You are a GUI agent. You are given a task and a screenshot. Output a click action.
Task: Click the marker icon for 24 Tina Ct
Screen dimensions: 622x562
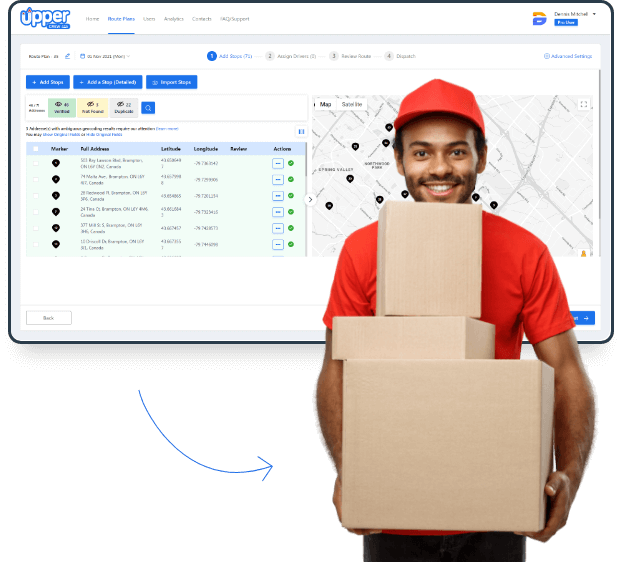56,212
